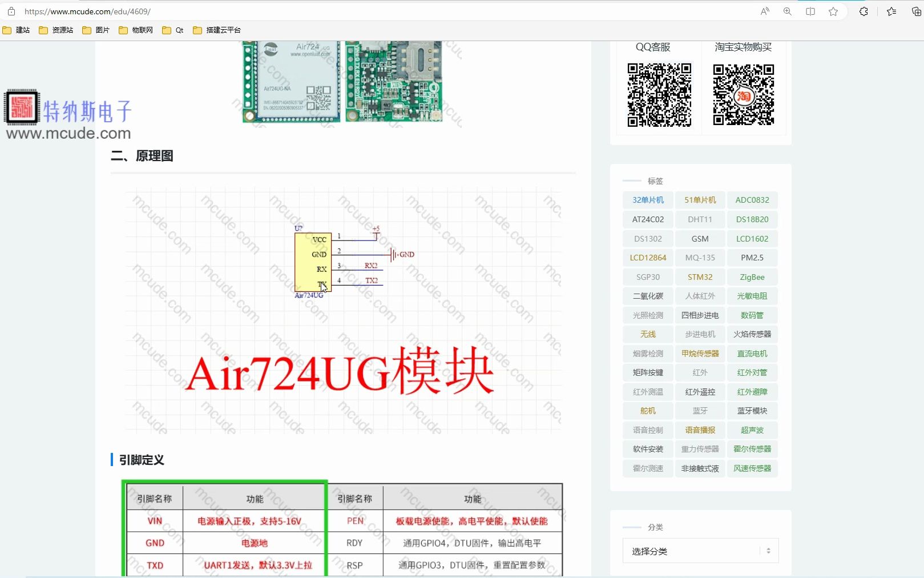Open the GSM tag

click(x=700, y=239)
